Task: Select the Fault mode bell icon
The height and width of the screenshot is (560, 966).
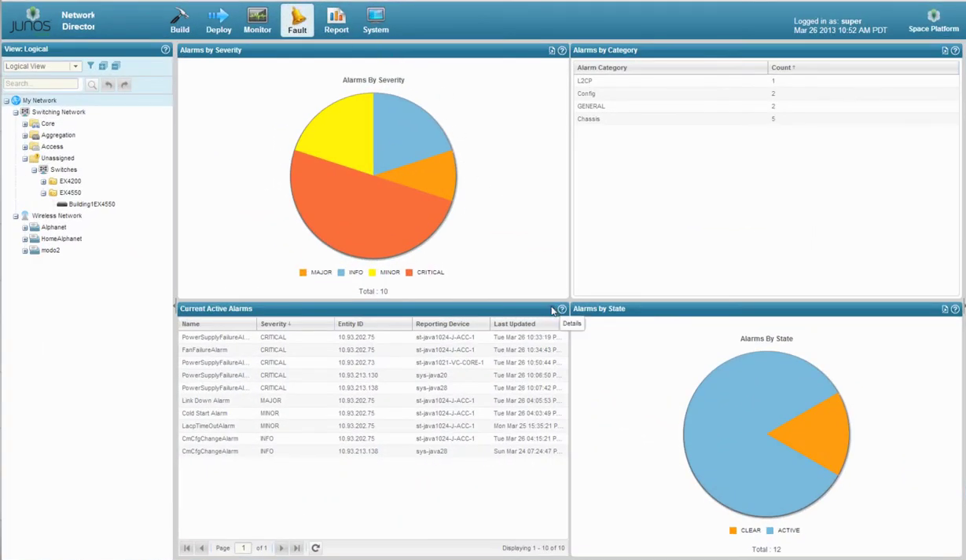Action: [x=297, y=20]
